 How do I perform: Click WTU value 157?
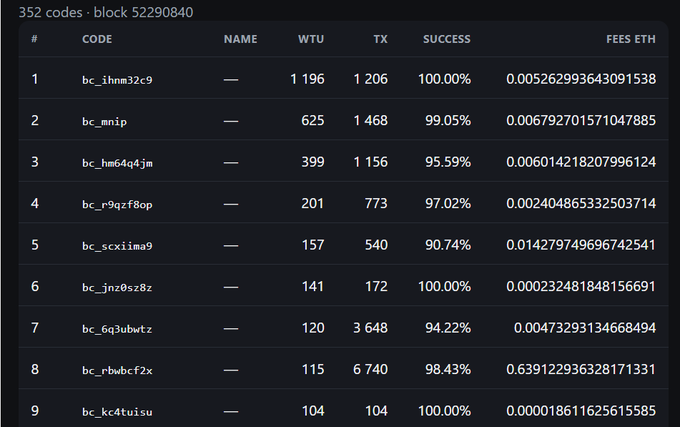click(x=313, y=245)
